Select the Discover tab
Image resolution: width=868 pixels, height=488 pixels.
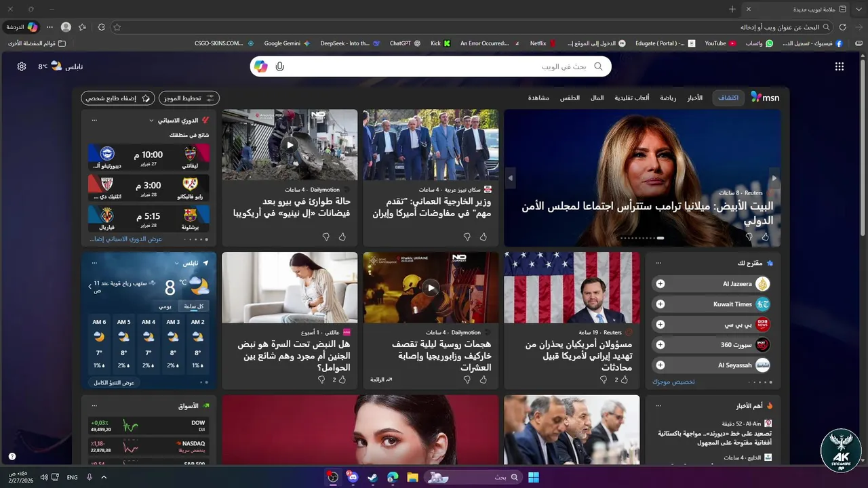(x=728, y=98)
